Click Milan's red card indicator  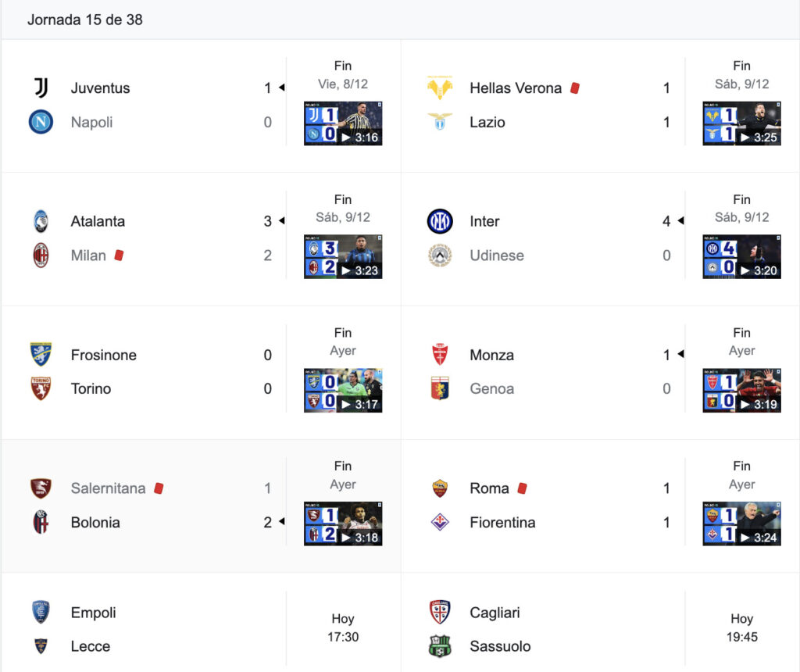point(119,255)
